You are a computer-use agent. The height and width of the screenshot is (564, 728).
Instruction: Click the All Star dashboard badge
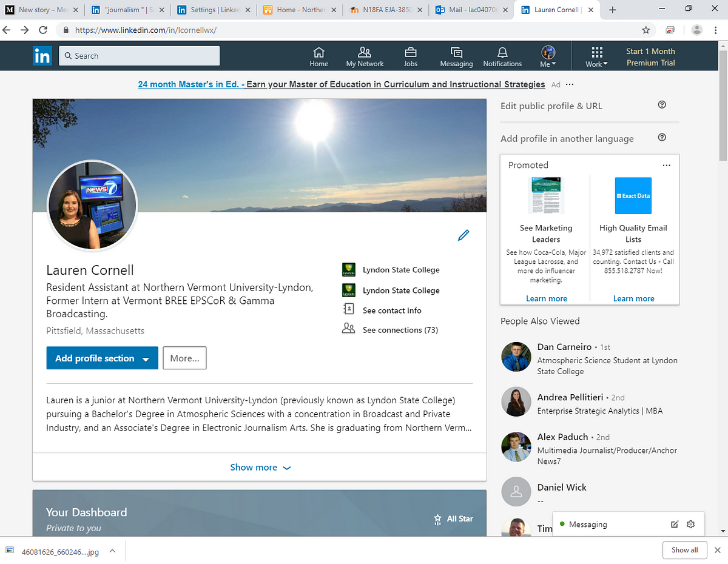tap(453, 519)
